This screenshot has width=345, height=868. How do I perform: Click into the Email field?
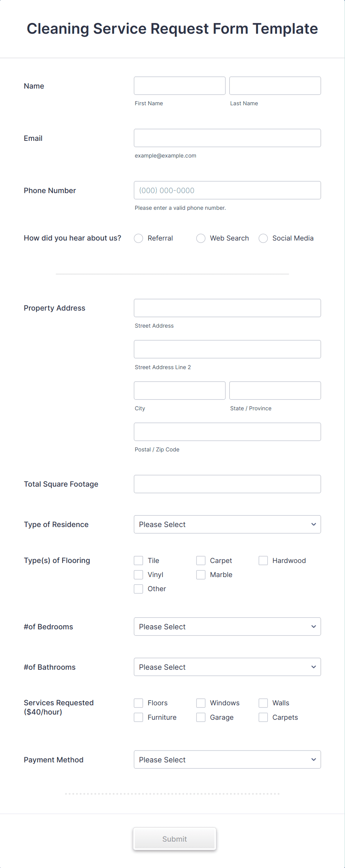[227, 138]
